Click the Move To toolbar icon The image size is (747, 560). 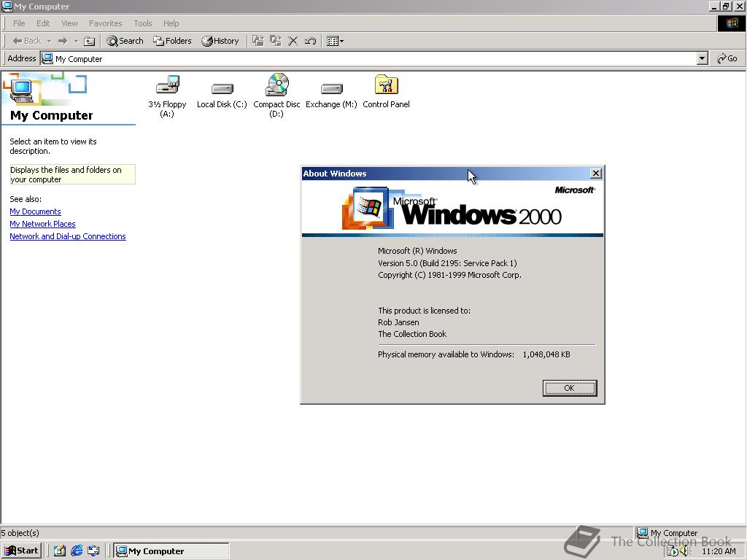[x=258, y=41]
